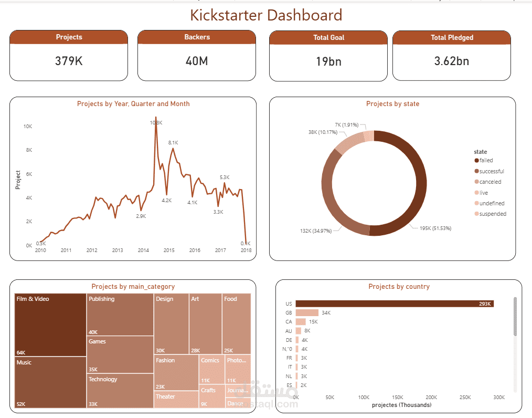
Task: Select the Music treemap tile
Action: coord(50,382)
